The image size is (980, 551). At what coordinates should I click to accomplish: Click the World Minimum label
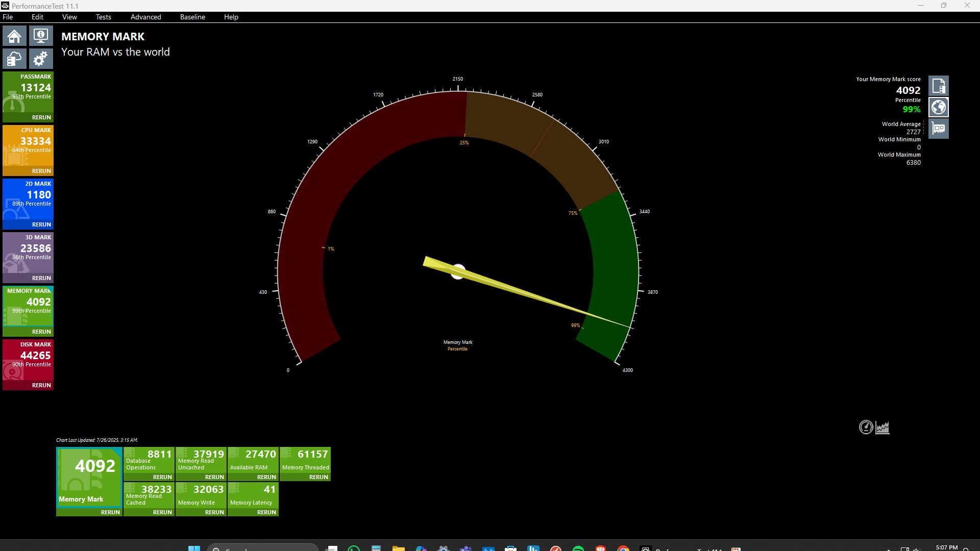click(x=899, y=139)
